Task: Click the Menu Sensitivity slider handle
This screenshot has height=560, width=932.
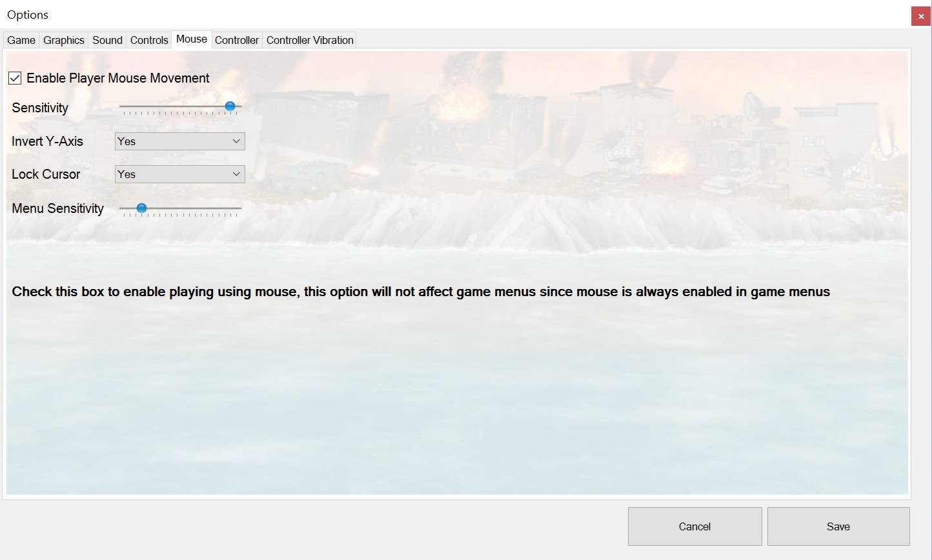Action: point(142,208)
